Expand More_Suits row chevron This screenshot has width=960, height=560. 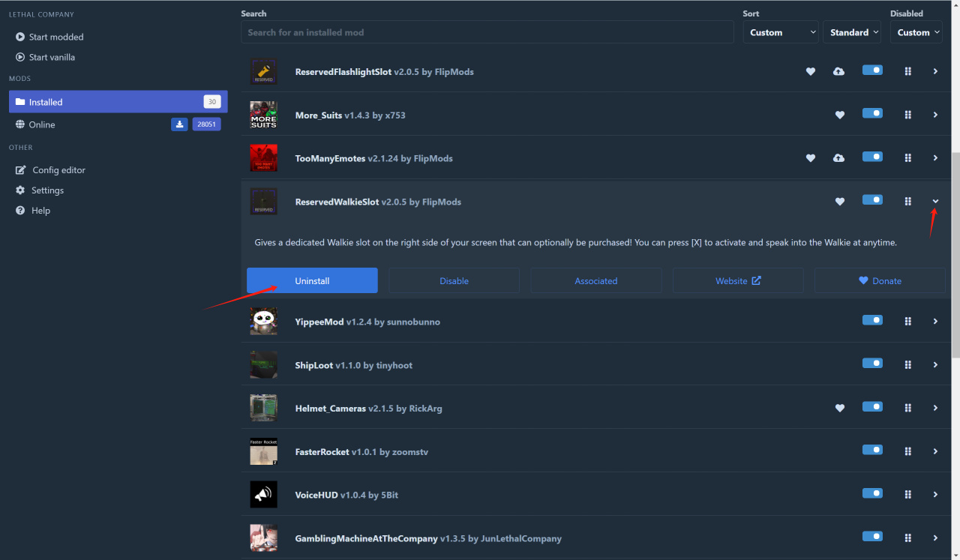[935, 115]
